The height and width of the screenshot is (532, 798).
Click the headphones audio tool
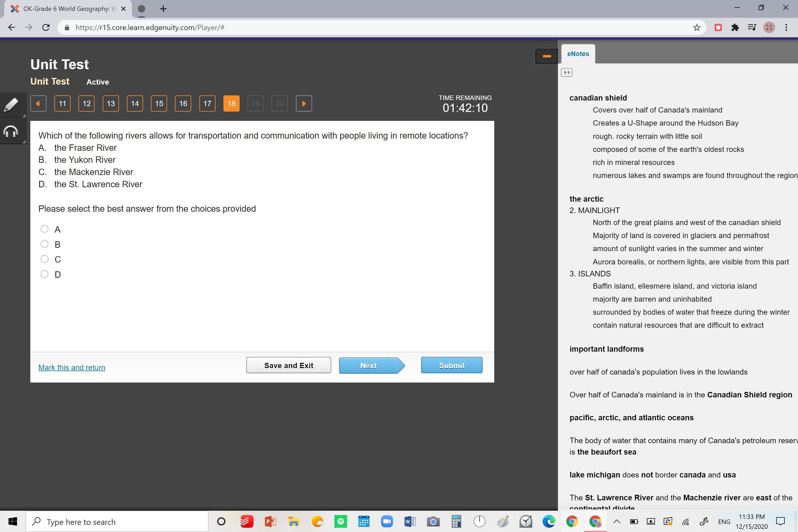11,131
